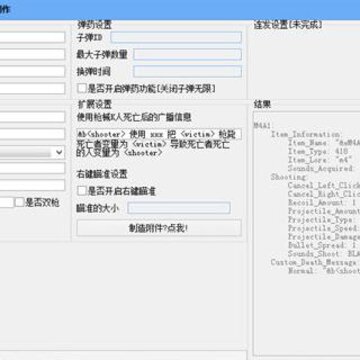Click the 瞄准的大小 input field
This screenshot has height=360, width=360.
179,208
